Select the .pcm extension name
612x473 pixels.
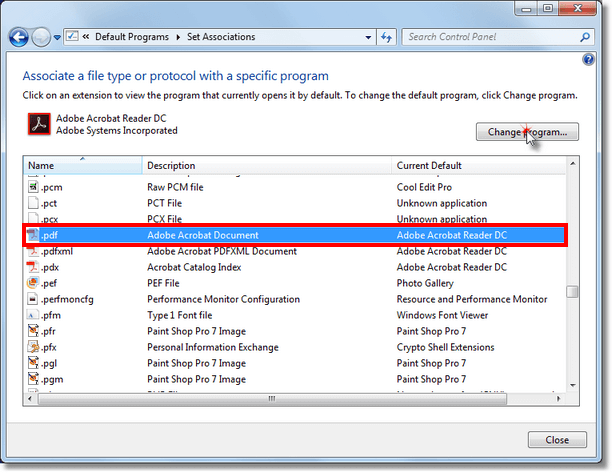coord(52,187)
